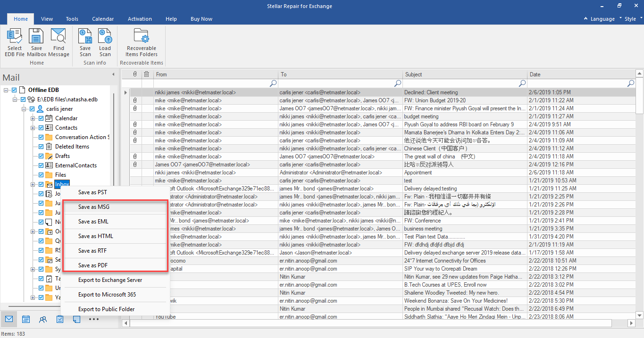Toggle the Contacts folder checkbox
644x338 pixels.
coord(41,128)
